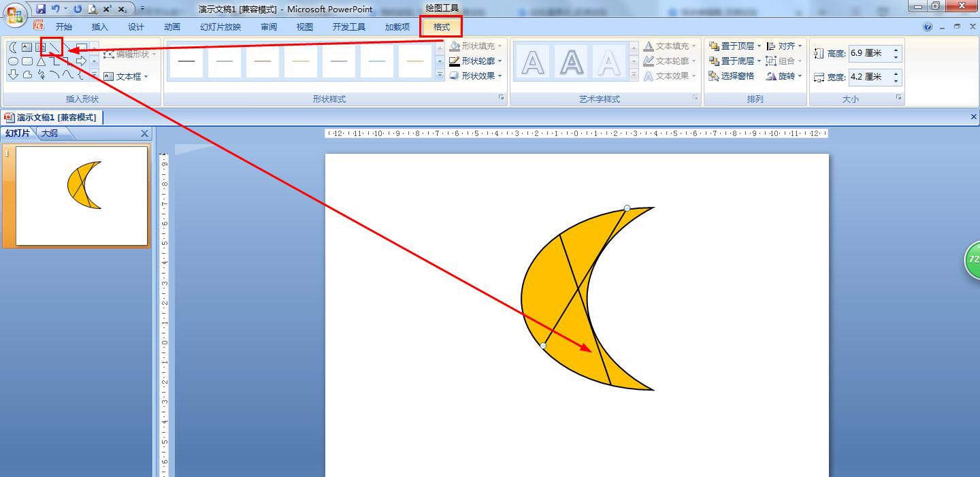Select the right arrow shape in gallery

pyautogui.click(x=81, y=61)
